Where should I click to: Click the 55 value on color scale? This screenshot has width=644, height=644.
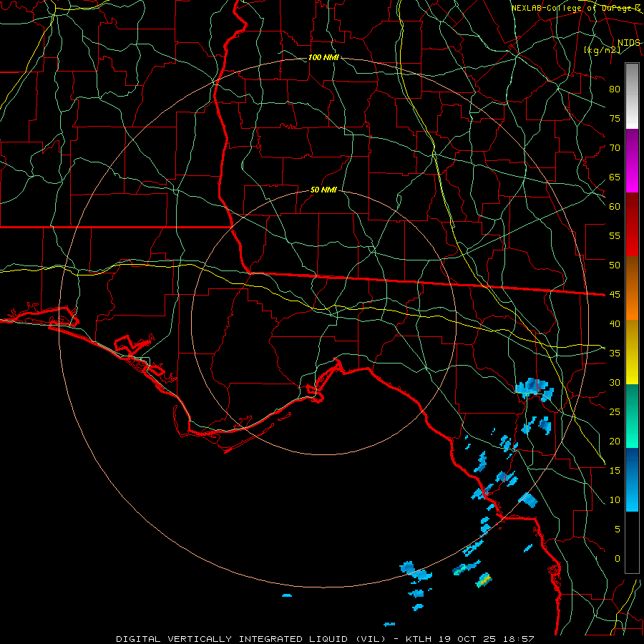(615, 235)
